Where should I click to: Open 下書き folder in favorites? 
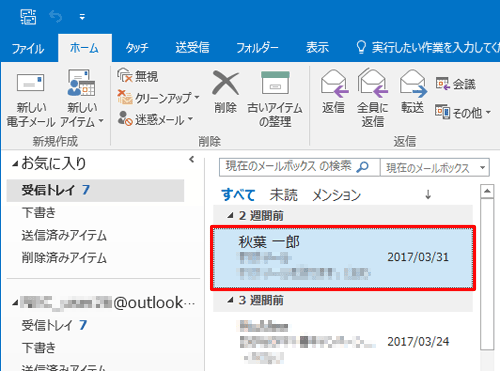[x=39, y=213]
